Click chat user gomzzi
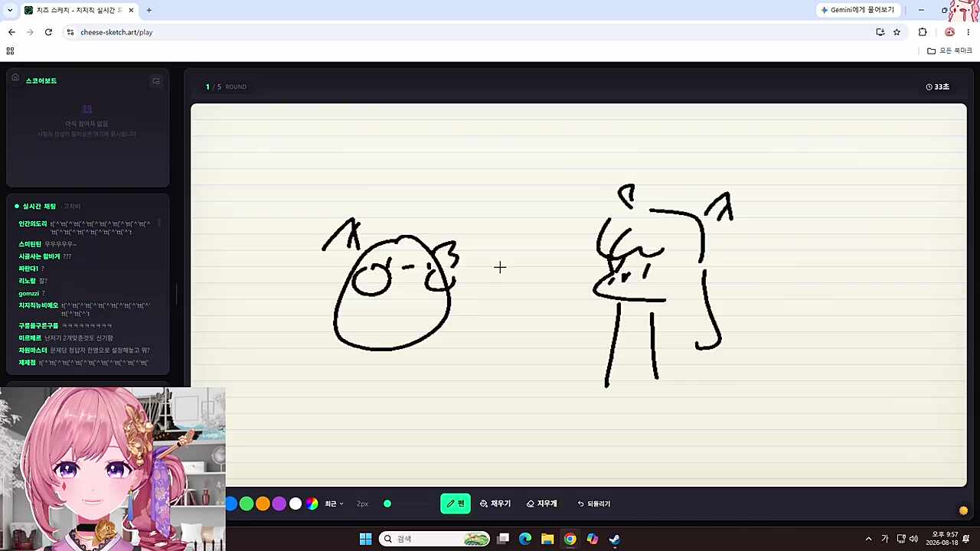This screenshot has width=980, height=551. coord(28,293)
